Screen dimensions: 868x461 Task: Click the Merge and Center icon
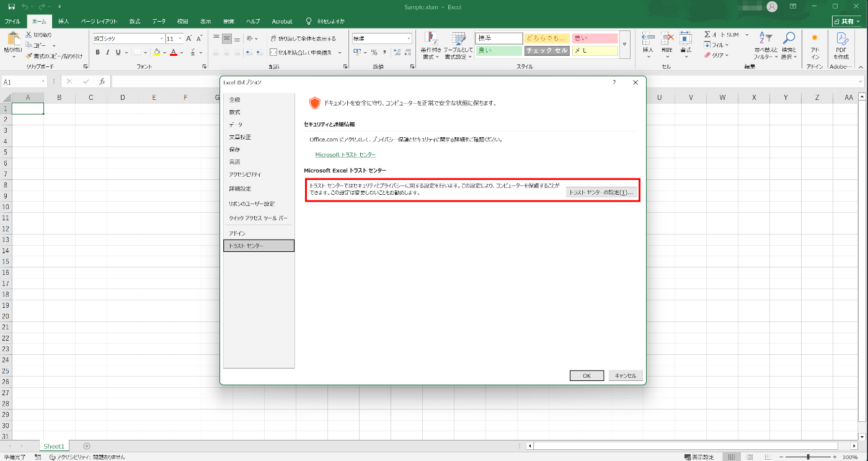point(273,53)
